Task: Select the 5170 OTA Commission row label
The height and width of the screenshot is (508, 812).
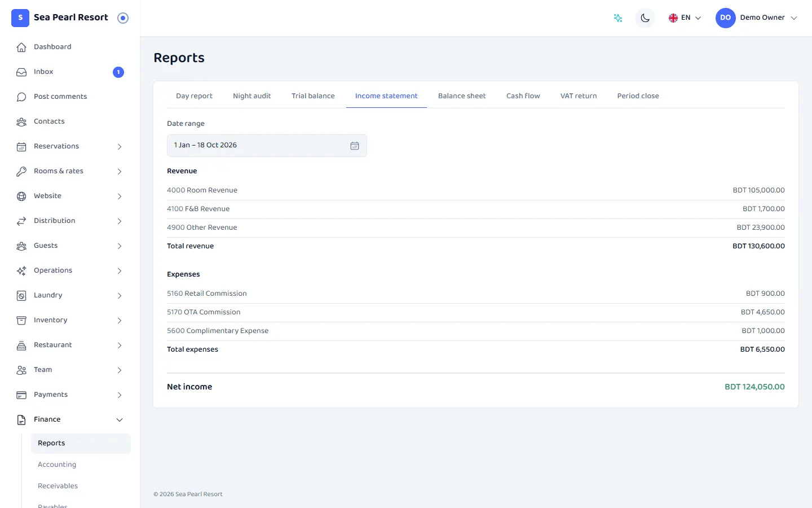Action: (204, 312)
